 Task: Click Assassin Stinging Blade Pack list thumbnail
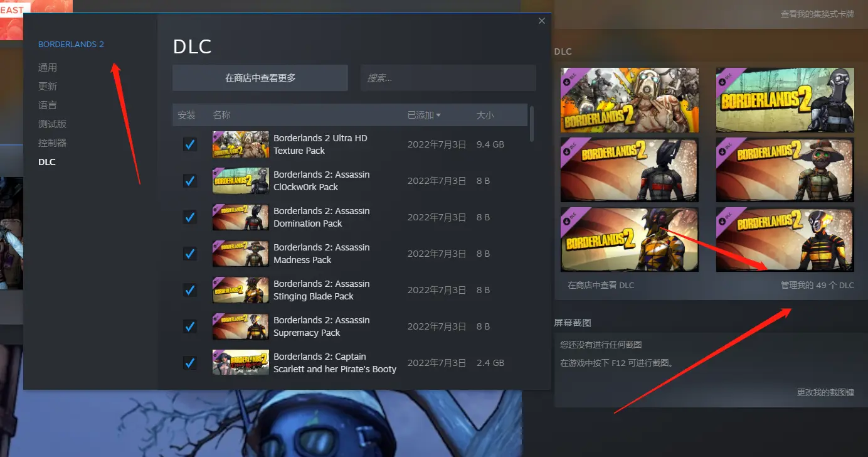241,290
